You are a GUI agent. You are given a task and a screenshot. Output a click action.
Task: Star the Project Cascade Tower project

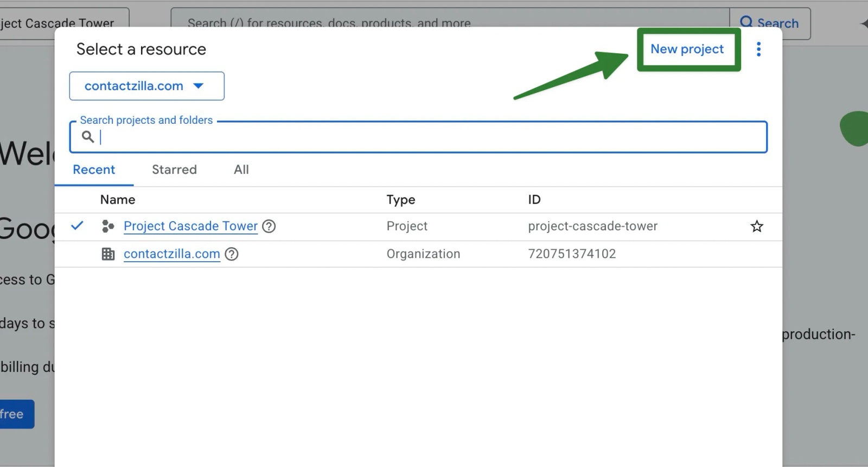pyautogui.click(x=757, y=226)
